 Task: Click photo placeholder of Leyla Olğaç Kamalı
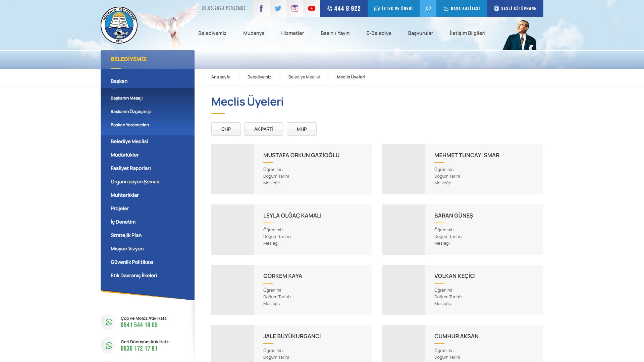[x=233, y=230]
